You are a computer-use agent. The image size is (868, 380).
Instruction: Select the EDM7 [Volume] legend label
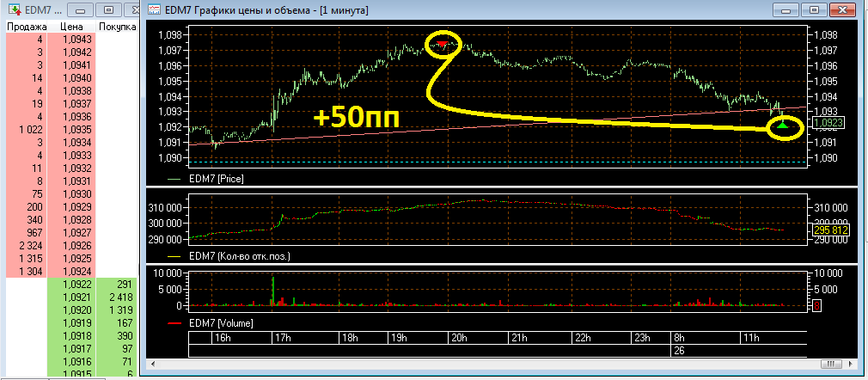tap(221, 322)
